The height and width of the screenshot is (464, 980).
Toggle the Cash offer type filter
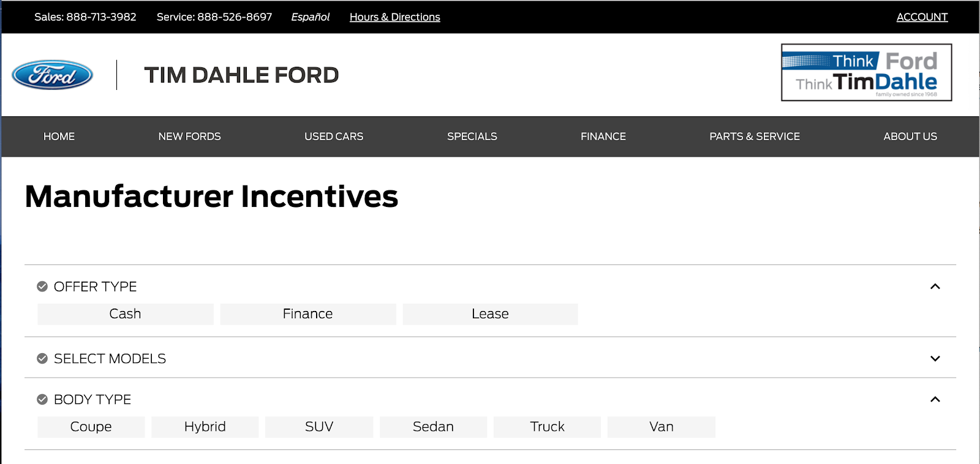pos(126,314)
